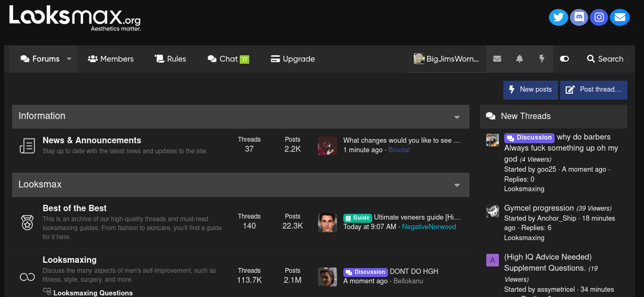
Task: Click the New posts button
Action: 530,90
